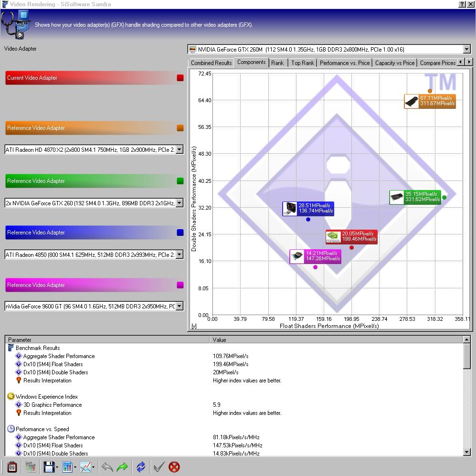Click the value "20MPixel/s"
Viewport: 476px width, 476px height.
tap(225, 372)
